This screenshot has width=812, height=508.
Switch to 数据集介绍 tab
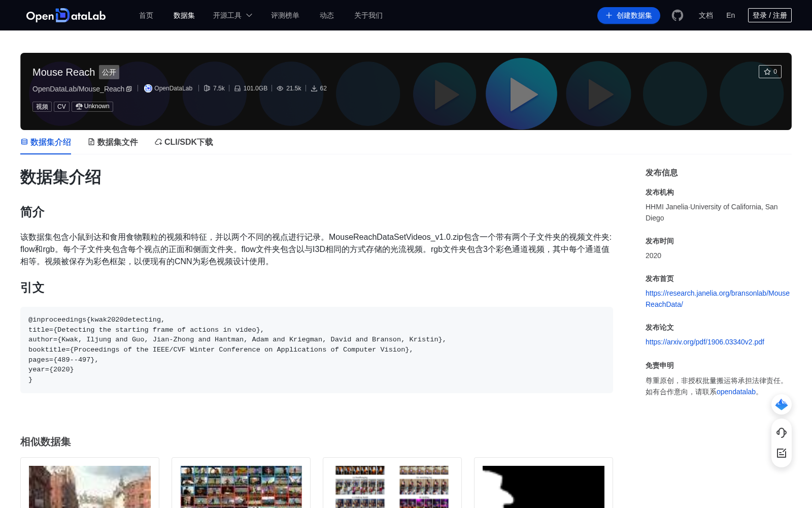(x=46, y=142)
